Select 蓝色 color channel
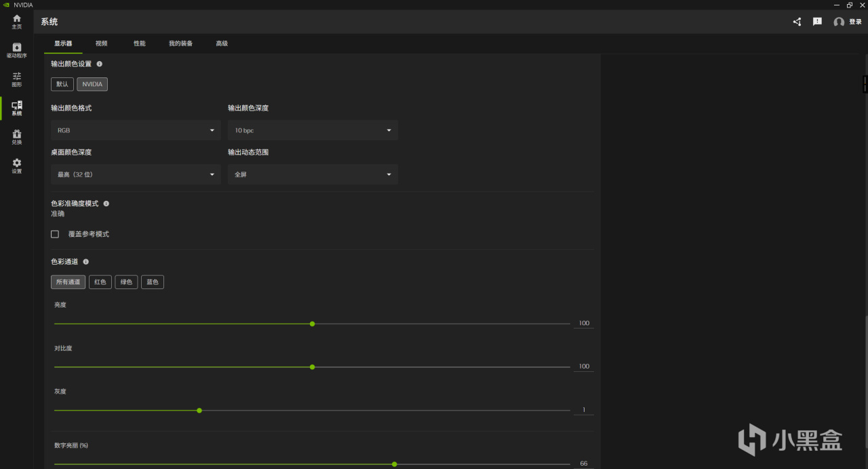Image resolution: width=868 pixels, height=469 pixels. pos(153,282)
